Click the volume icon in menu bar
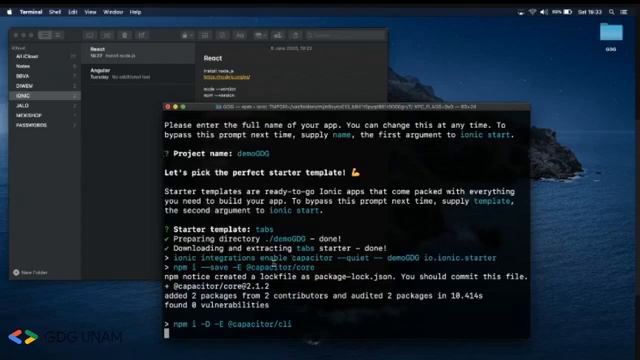Image resolution: width=640 pixels, height=360 pixels. [544, 12]
